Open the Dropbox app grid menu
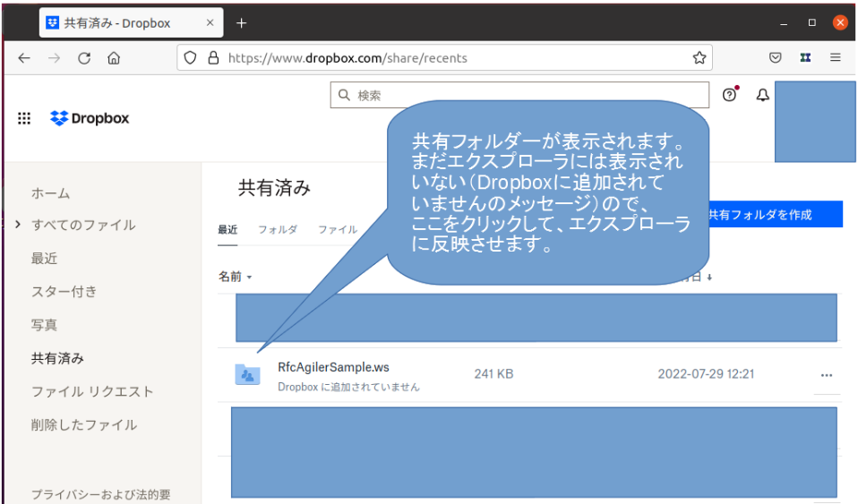Viewport: 858px width, 504px height. point(24,118)
